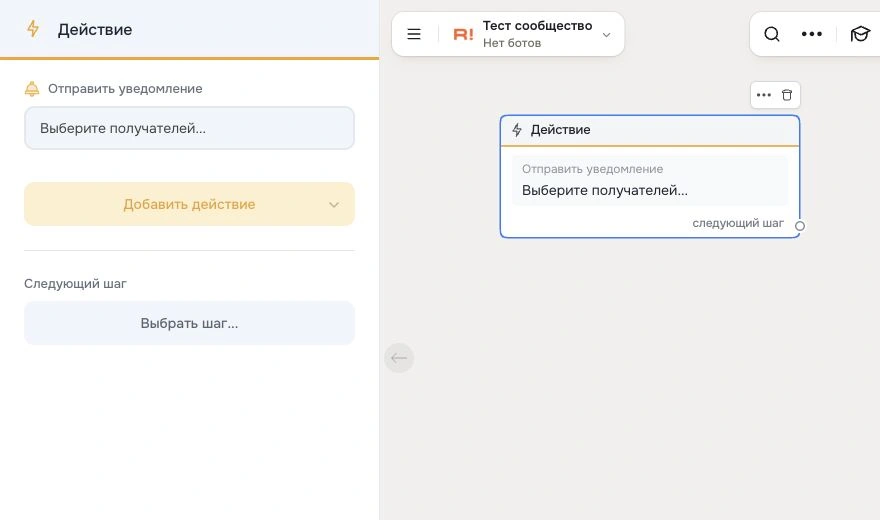Screen dimensions: 880x520
Task: Click Отправить уведомление label in sidebar
Action: coord(125,89)
